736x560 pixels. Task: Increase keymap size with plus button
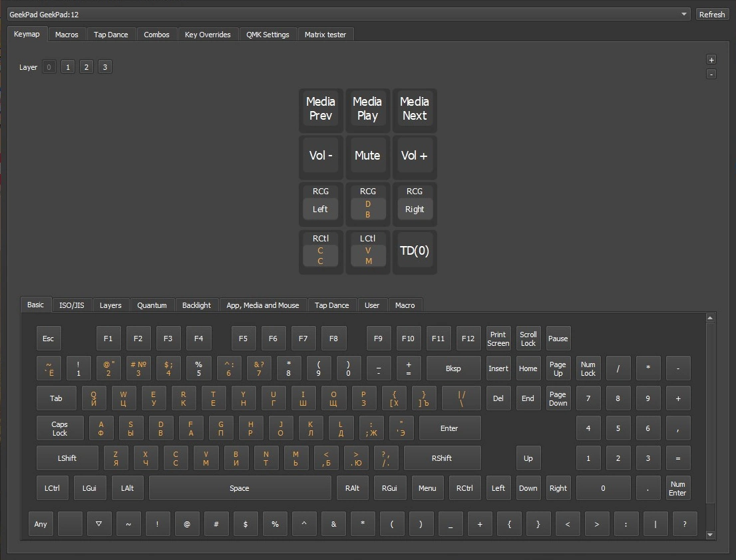click(711, 60)
